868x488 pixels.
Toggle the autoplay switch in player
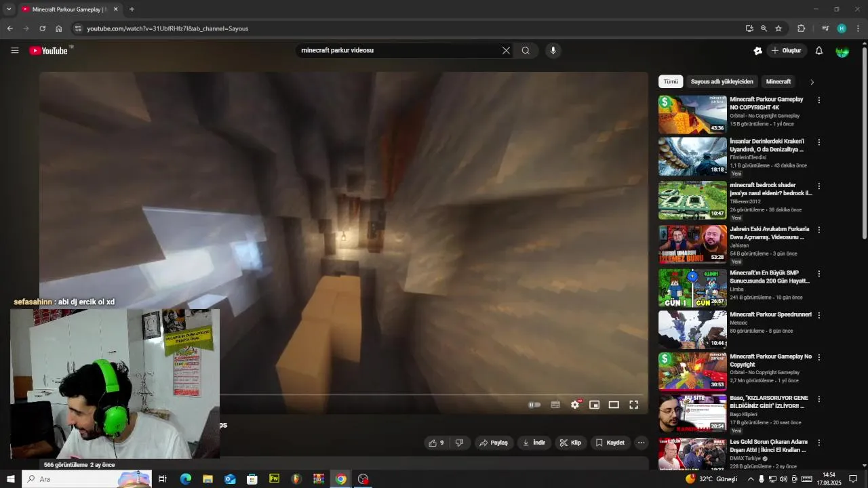(x=534, y=405)
